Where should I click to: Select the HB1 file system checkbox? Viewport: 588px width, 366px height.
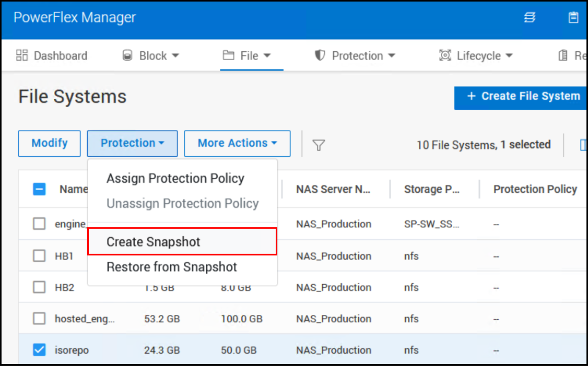[x=39, y=256]
